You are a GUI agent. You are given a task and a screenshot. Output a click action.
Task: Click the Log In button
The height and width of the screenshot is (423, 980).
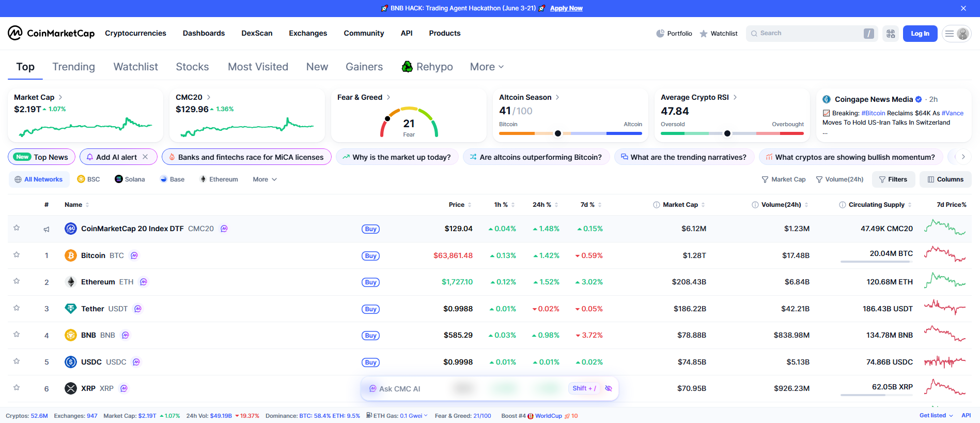pos(920,34)
